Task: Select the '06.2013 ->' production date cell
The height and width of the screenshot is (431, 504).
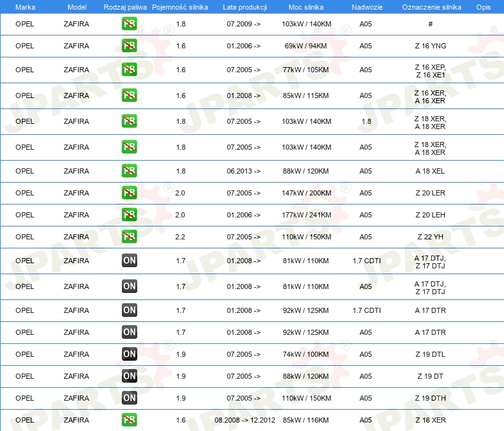Action: tap(244, 171)
